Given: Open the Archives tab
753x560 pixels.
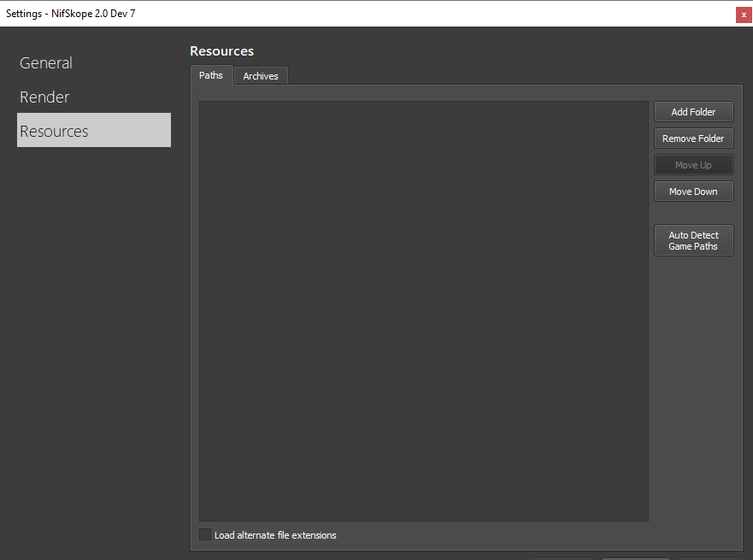Looking at the screenshot, I should pyautogui.click(x=261, y=76).
